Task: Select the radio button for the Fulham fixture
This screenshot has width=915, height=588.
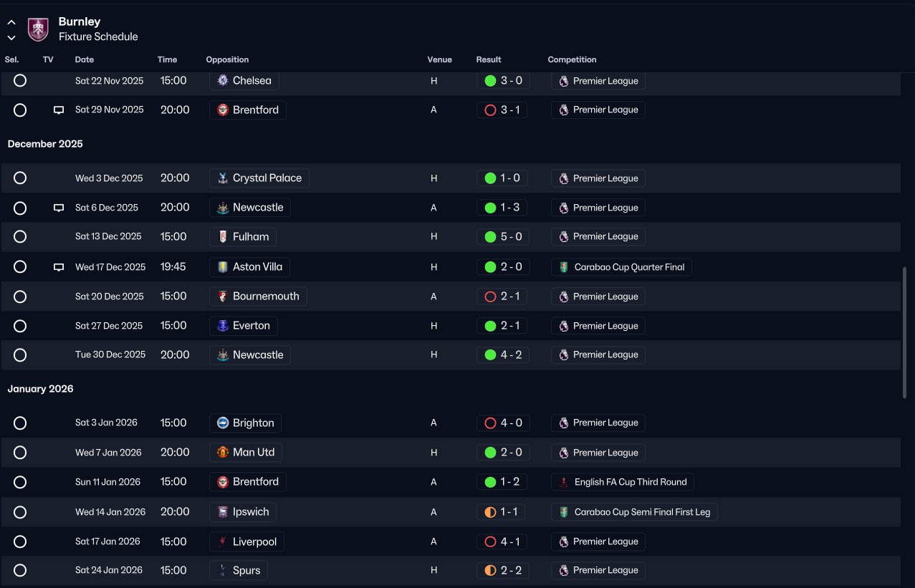Action: tap(20, 236)
